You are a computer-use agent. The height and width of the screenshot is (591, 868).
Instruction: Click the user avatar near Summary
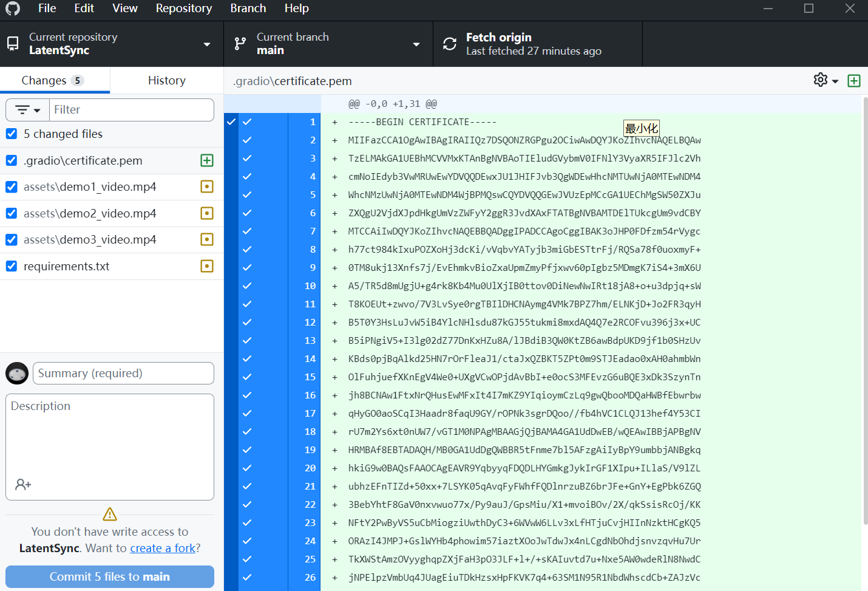click(17, 373)
